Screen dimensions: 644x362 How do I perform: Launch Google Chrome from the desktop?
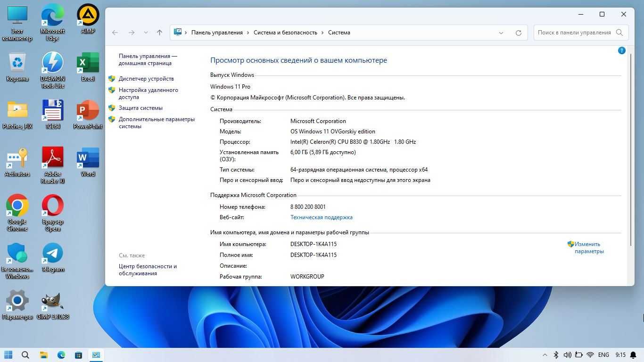pyautogui.click(x=17, y=213)
